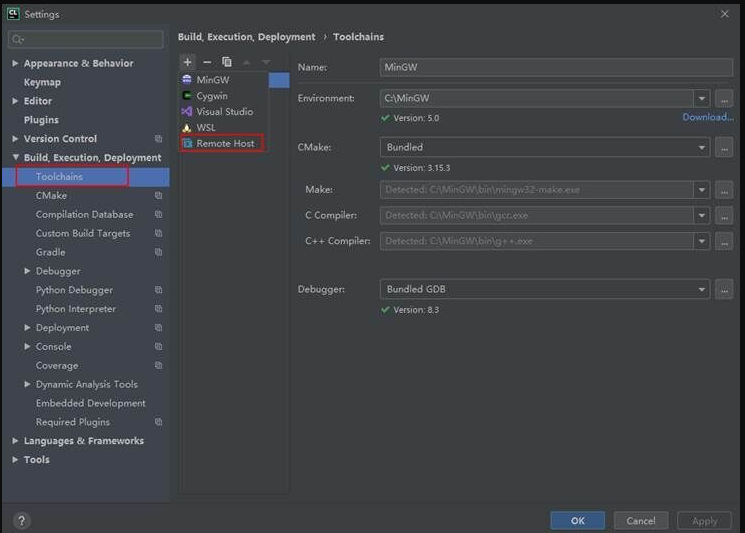Click the search magnifier icon

[18, 39]
